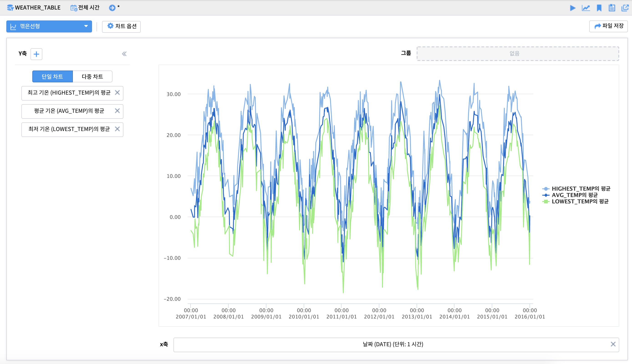Toggle HIGHEST_TEMP의 평균 legend series
This screenshot has height=364, width=632.
pos(576,189)
